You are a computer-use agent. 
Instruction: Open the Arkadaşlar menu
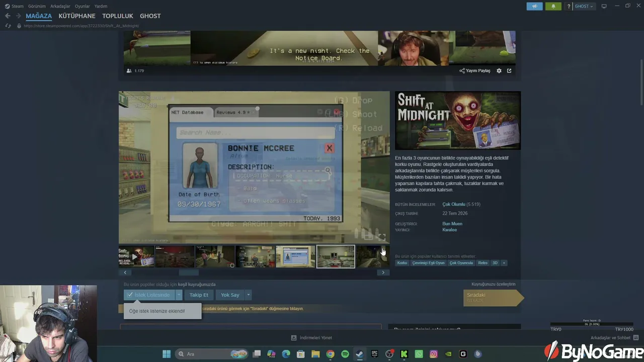(x=60, y=6)
